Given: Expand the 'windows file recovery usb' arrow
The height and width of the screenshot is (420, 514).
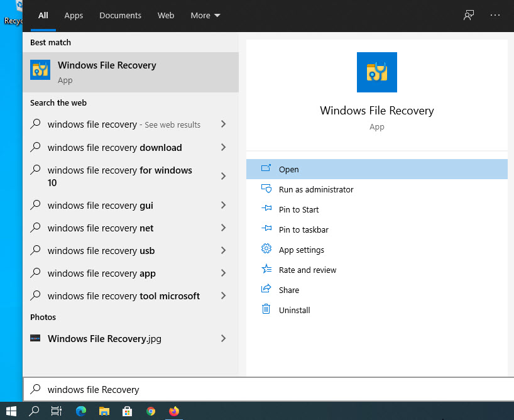Looking at the screenshot, I should coord(223,250).
